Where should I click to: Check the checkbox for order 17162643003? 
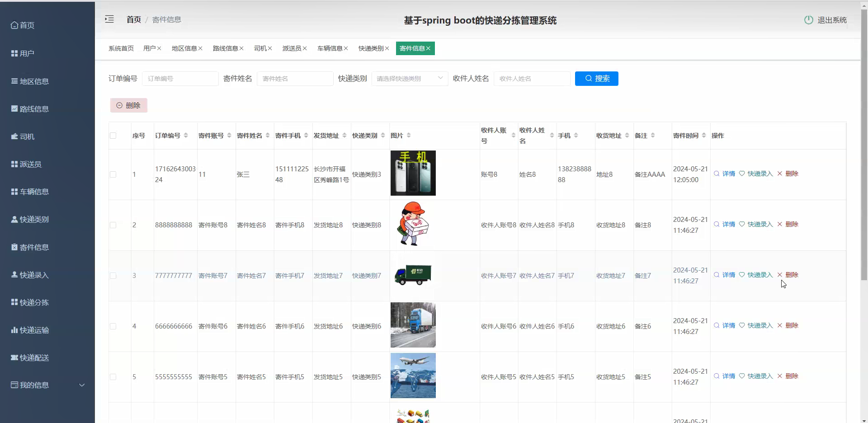[x=113, y=174]
